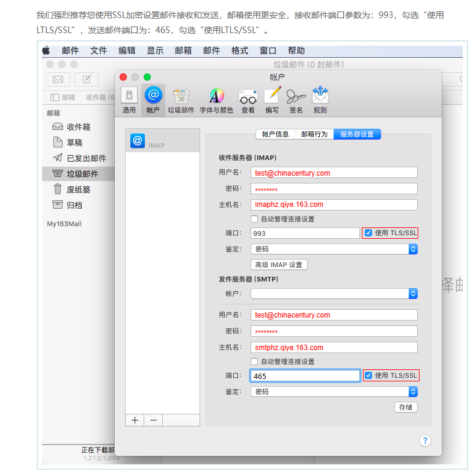Click My163Mail sidebar heading
The height and width of the screenshot is (474, 476).
(x=64, y=224)
